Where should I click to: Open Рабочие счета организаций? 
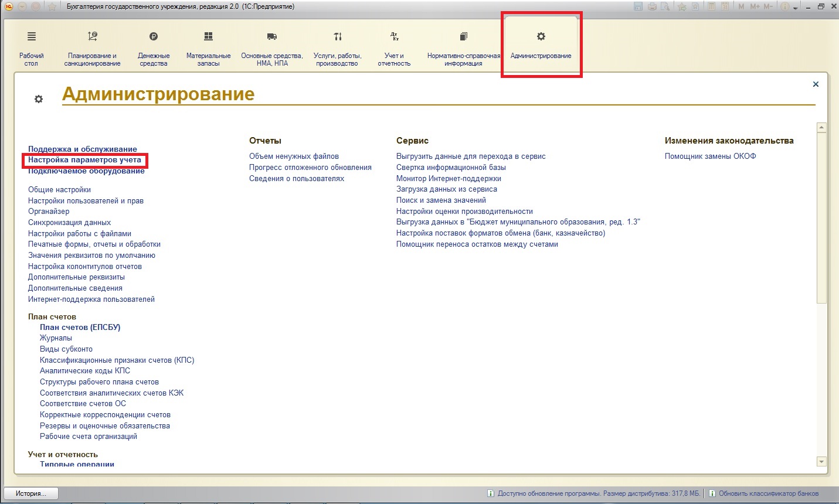click(x=89, y=436)
